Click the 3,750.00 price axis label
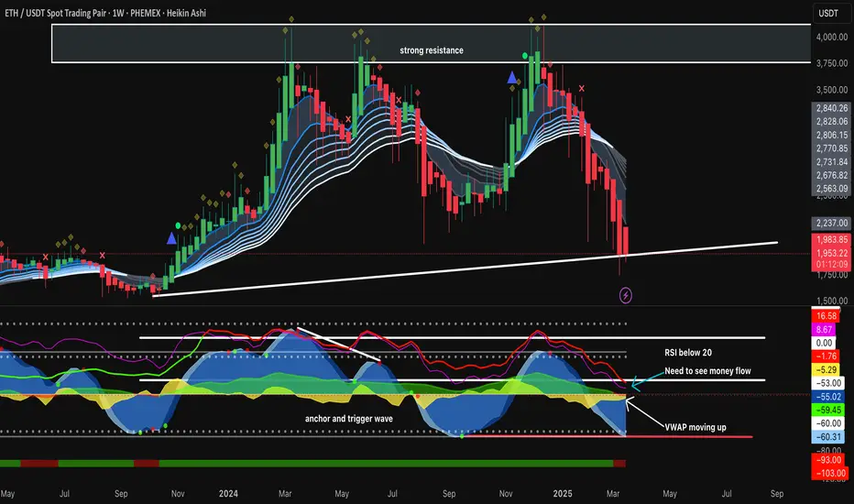 [832, 63]
